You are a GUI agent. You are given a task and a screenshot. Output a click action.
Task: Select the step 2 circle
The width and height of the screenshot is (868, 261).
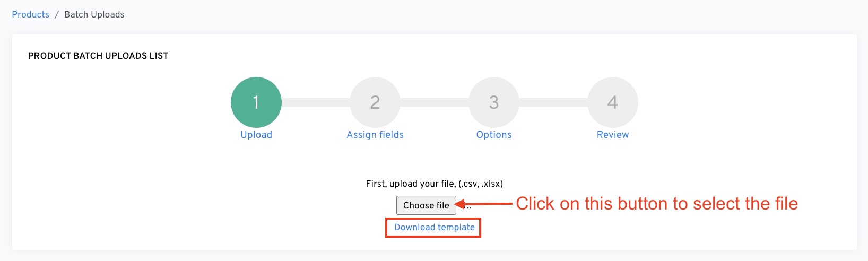click(375, 102)
